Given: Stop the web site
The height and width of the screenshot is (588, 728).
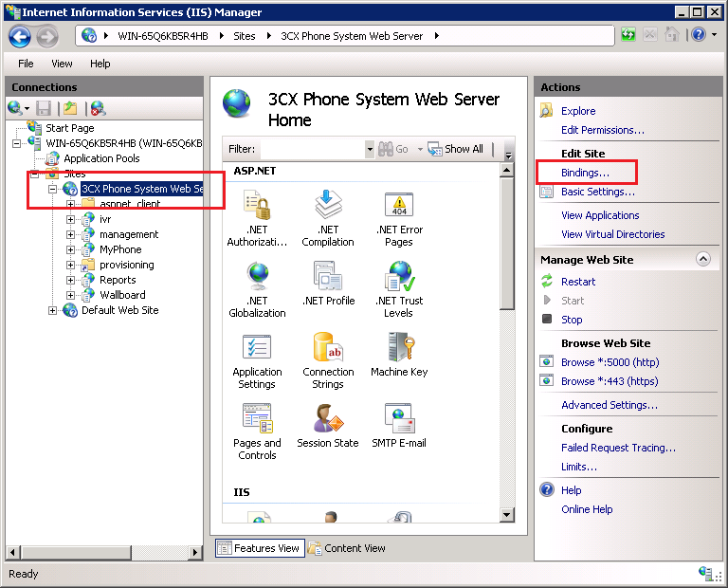Looking at the screenshot, I should point(572,320).
